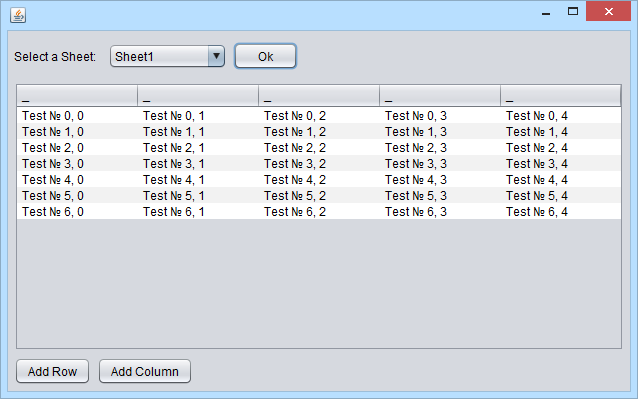
Task: Select the fifth column header
Action: (x=561, y=96)
